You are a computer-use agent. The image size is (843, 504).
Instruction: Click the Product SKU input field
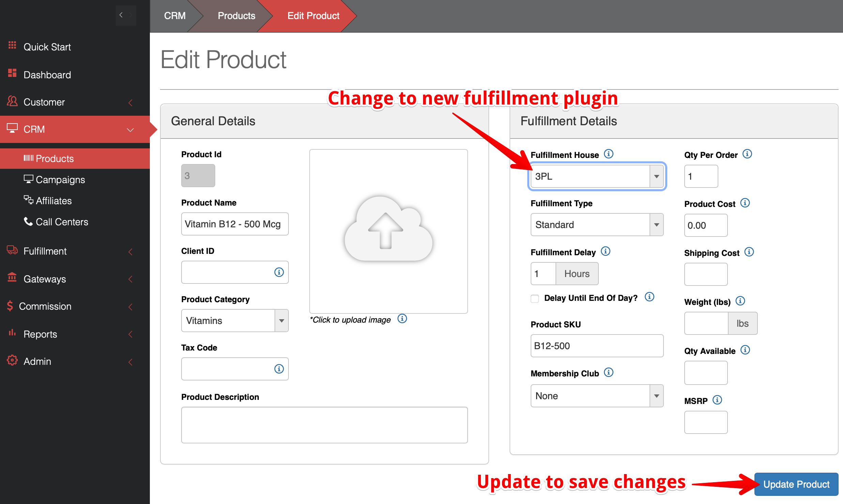597,346
